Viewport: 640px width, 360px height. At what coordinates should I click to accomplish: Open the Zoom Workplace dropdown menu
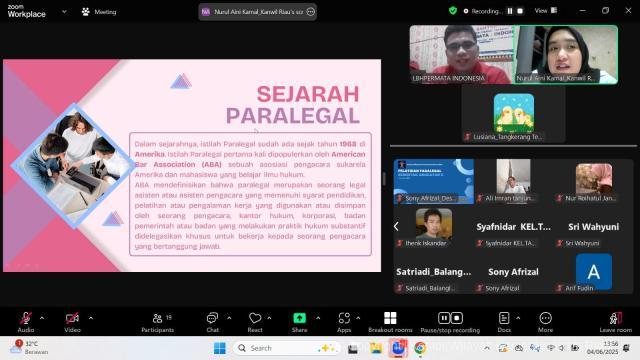pyautogui.click(x=64, y=12)
